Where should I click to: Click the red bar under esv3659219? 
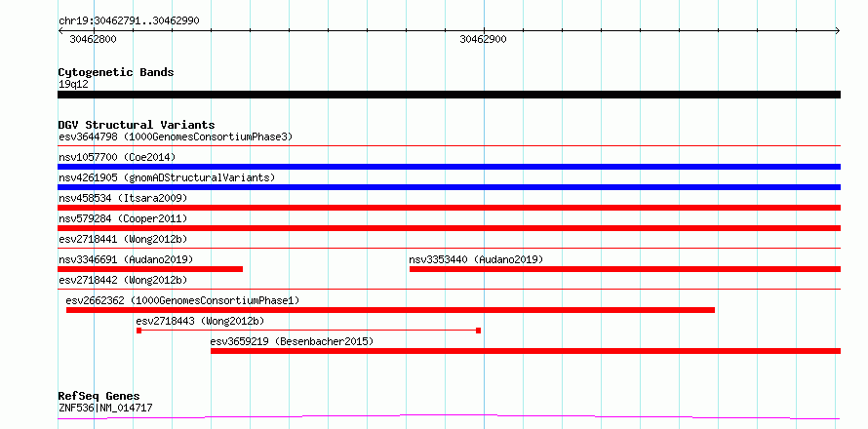coord(526,351)
